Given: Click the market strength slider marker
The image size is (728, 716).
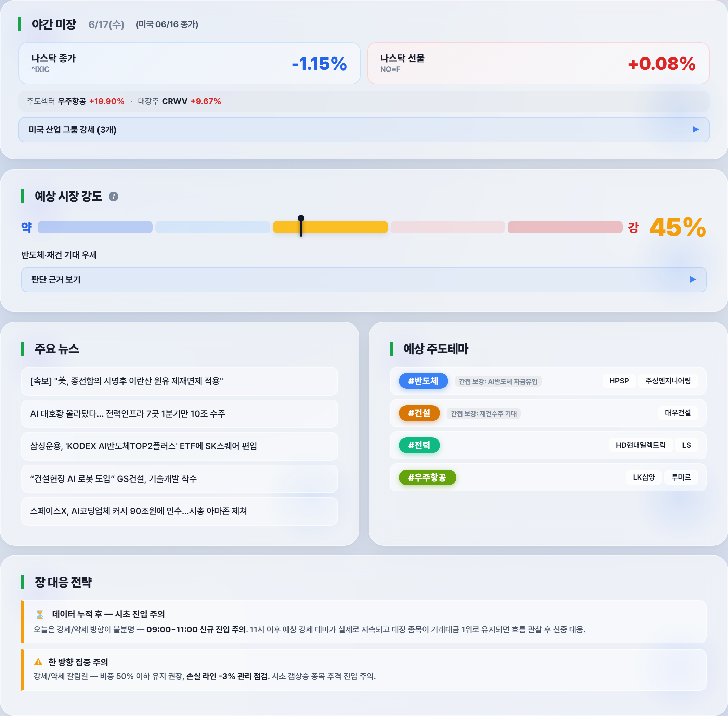Looking at the screenshot, I should 301,226.
